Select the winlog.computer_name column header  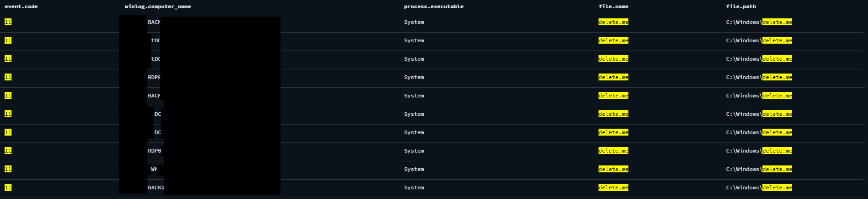pos(158,6)
